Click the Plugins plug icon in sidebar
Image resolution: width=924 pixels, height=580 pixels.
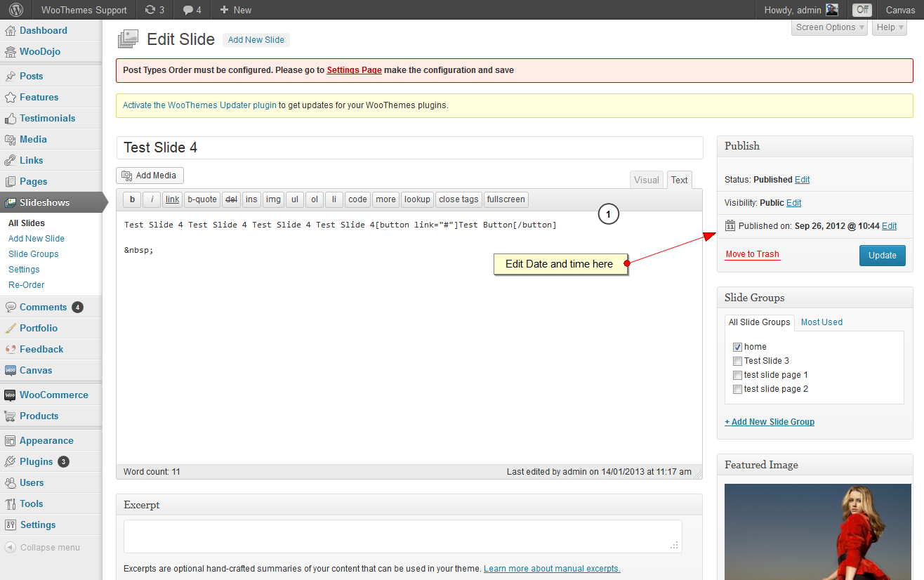tap(11, 462)
